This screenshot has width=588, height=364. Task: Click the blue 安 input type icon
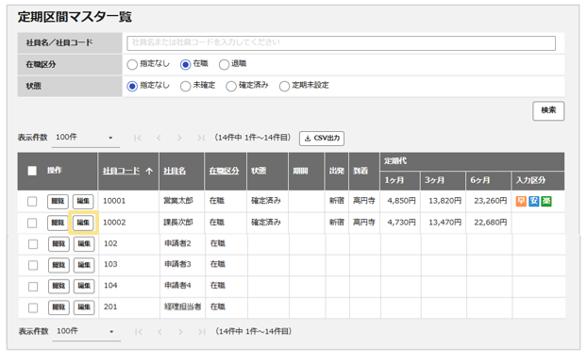click(533, 201)
